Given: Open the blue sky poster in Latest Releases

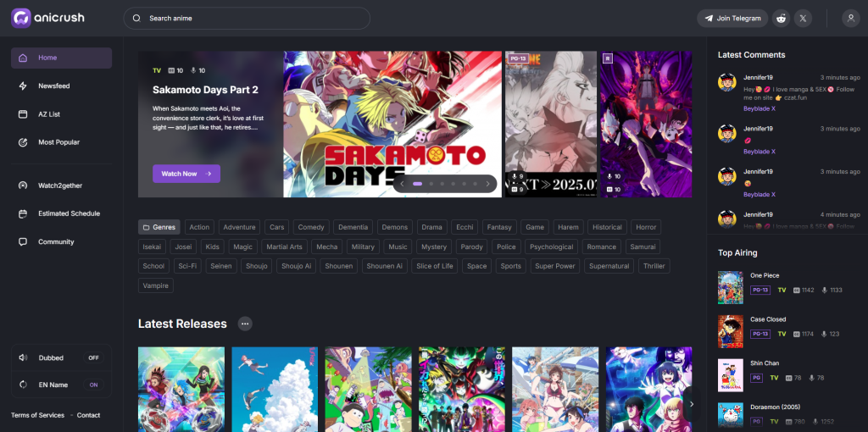Looking at the screenshot, I should (x=275, y=390).
